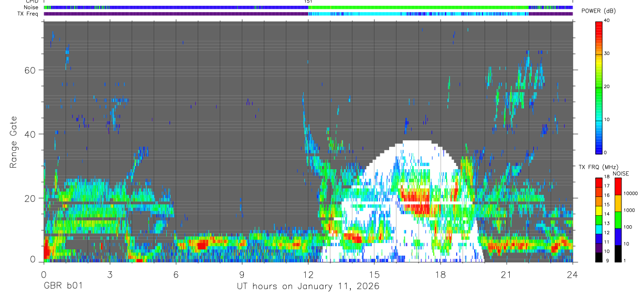Click the 10 label on POWER scale
This screenshot has width=644, height=297.
click(x=608, y=120)
